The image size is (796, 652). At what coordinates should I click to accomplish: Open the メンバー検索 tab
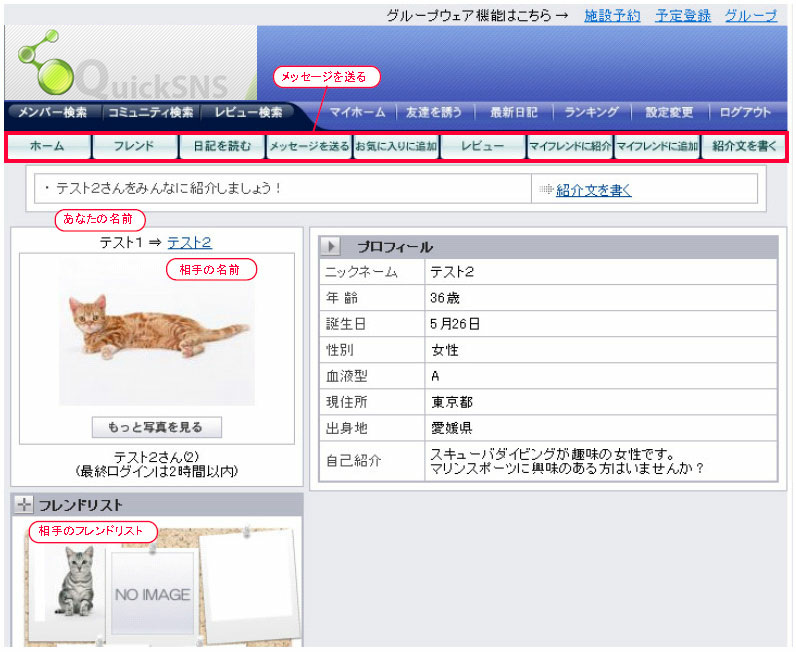point(52,113)
